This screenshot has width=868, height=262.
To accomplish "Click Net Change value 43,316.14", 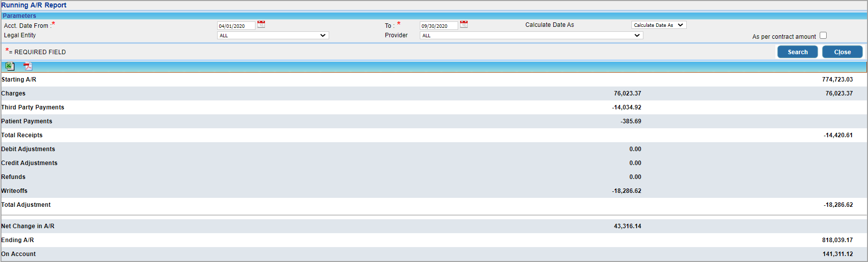I will (627, 226).
